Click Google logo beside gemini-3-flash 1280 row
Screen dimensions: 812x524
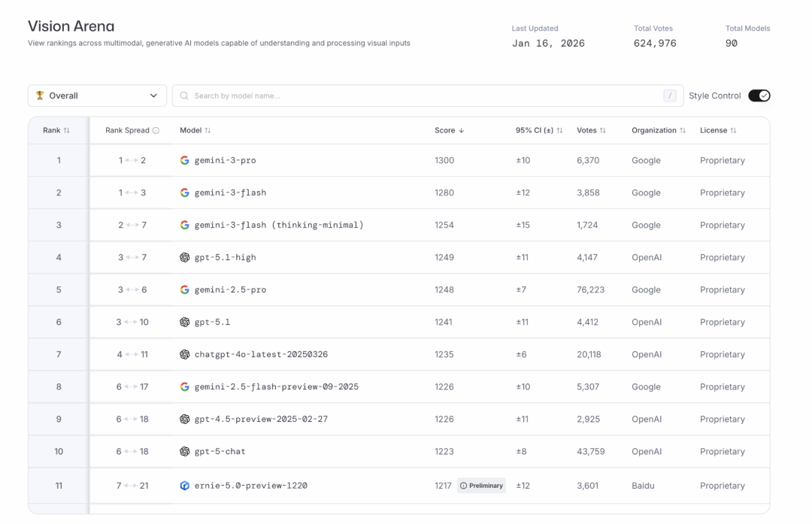click(x=184, y=192)
